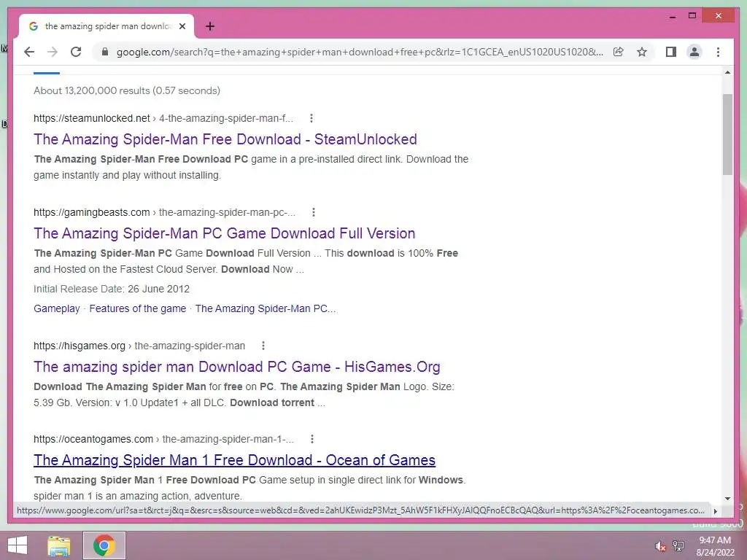Click the page scrollbar down arrow
The image size is (747, 560).
tap(727, 499)
